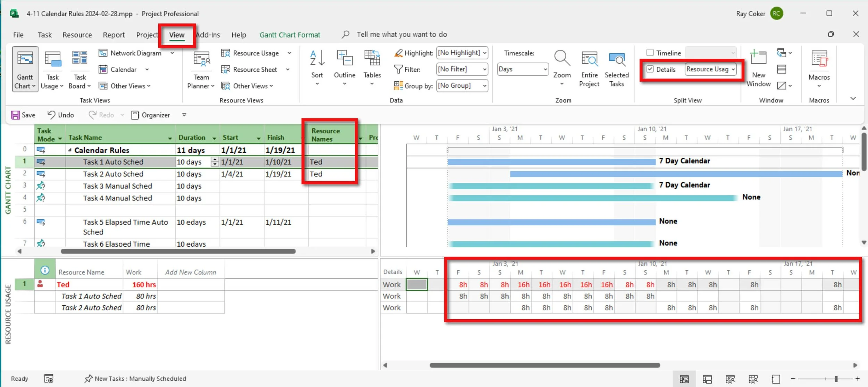Open the Task Board view
The width and height of the screenshot is (868, 387).
pos(80,69)
